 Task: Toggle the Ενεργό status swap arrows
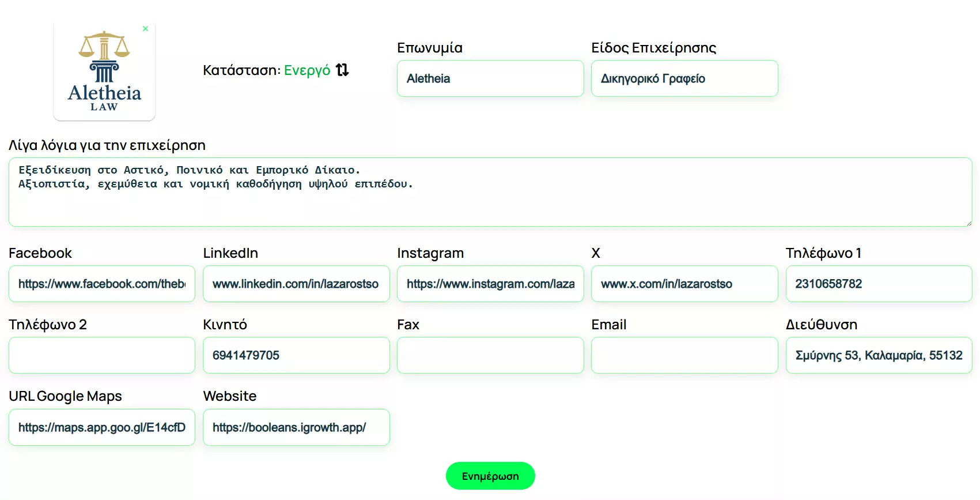click(x=342, y=70)
